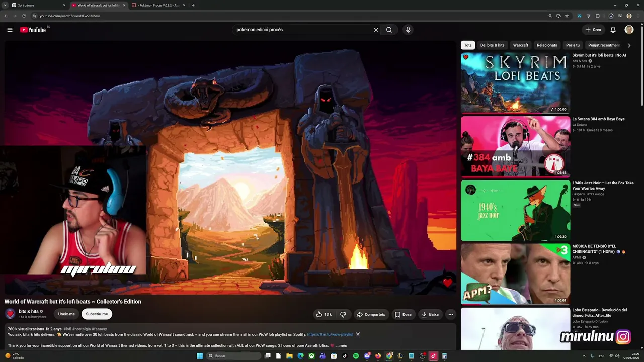Viewport: 644px width, 362px height.
Task: Start a voice search with the microphone
Action: point(408,30)
